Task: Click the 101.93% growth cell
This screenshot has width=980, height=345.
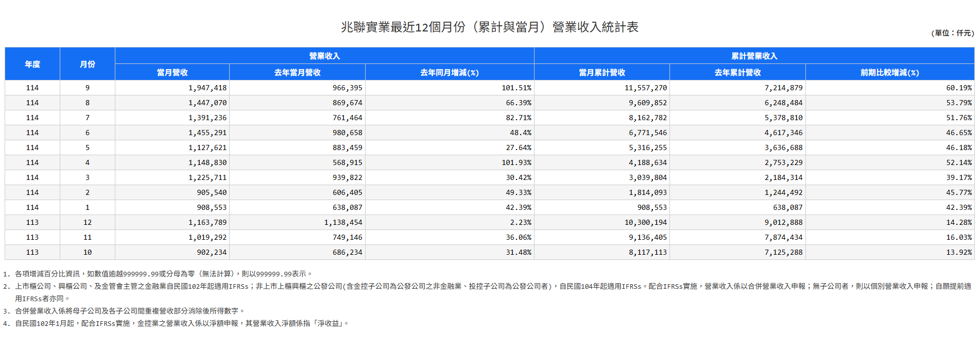Action: (x=517, y=162)
